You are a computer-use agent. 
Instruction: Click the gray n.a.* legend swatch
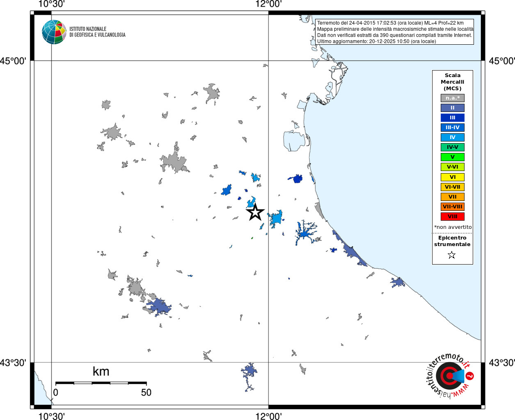pos(453,98)
